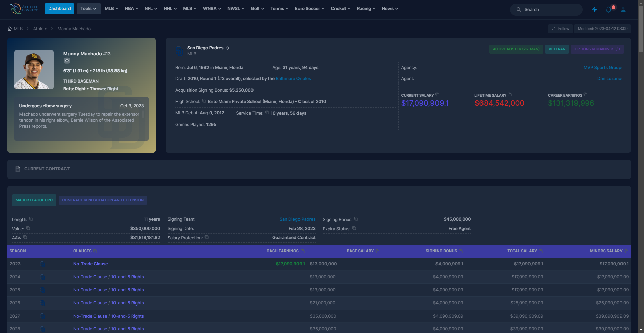Click 10-and-5 Rights in the 2024 row

[x=128, y=277]
